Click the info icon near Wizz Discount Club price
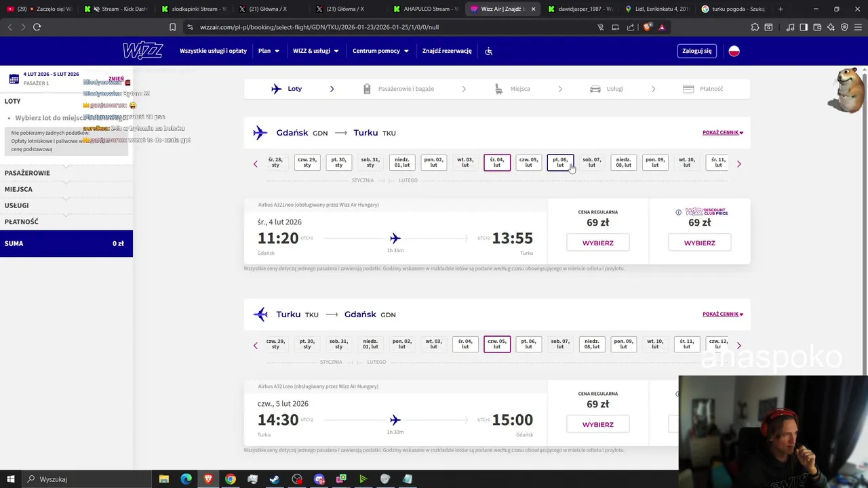This screenshot has width=868, height=488. click(x=678, y=212)
